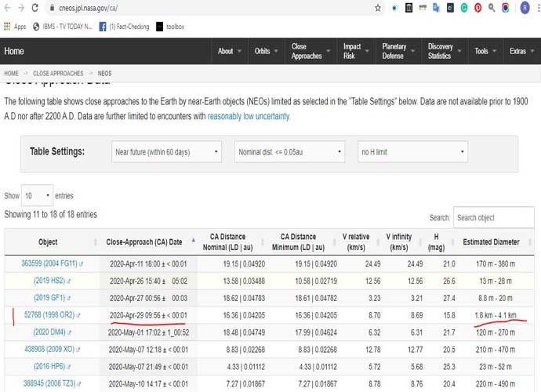The image size is (541, 392).
Task: Change the Show entries count dropdown
Action: point(37,195)
